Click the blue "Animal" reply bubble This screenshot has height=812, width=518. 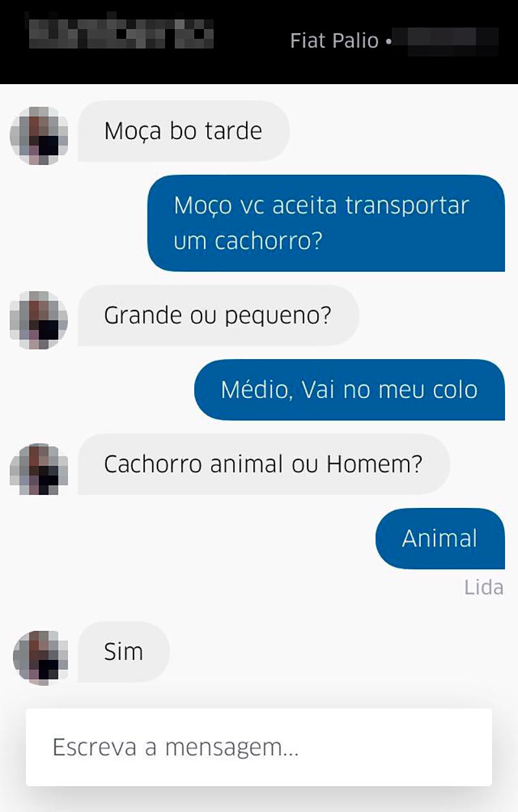point(440,539)
